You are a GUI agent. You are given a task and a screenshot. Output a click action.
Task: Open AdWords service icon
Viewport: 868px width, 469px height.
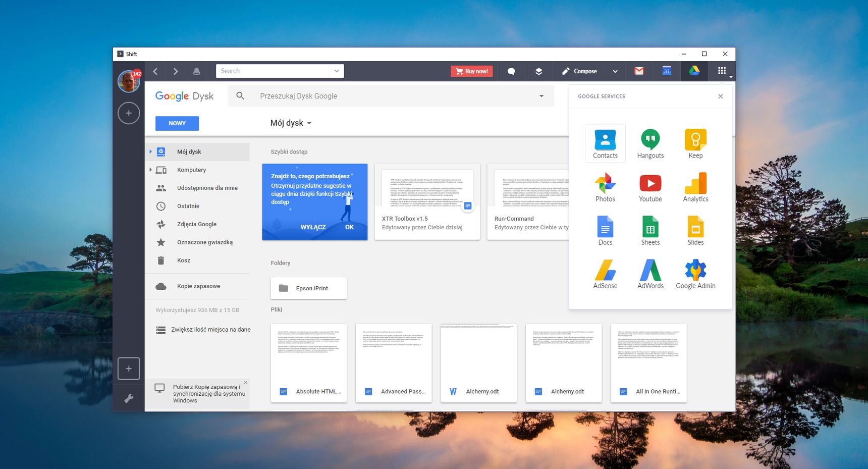650,274
